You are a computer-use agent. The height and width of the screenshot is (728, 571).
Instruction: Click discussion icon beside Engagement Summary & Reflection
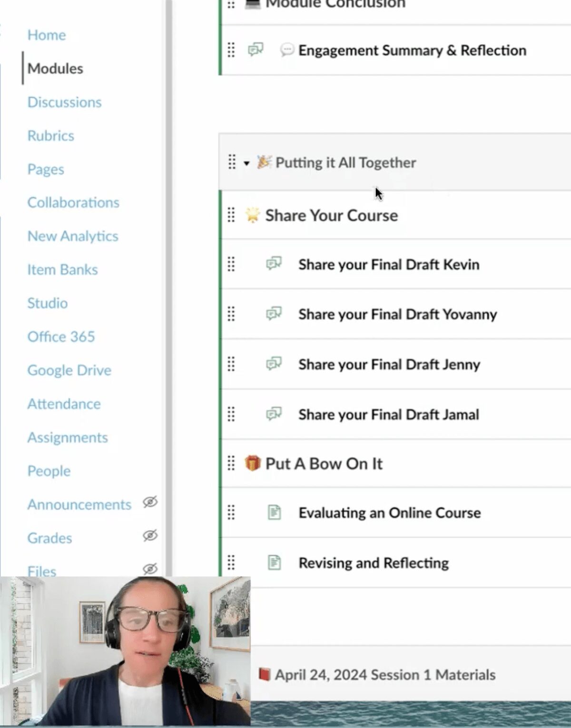pyautogui.click(x=256, y=49)
